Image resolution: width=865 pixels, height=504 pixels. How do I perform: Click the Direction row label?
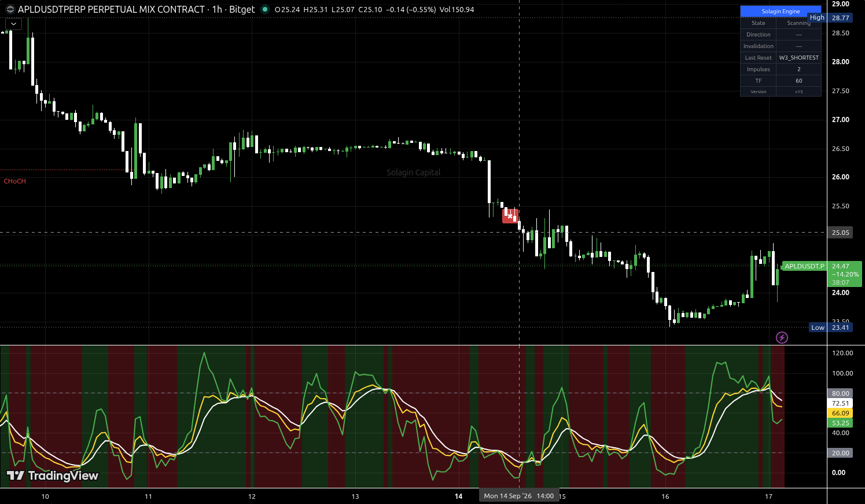(x=758, y=35)
